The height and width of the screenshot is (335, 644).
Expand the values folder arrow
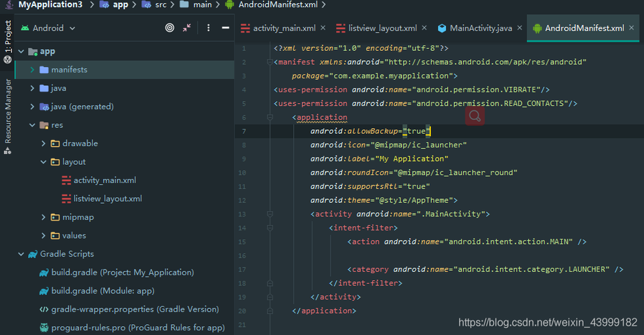pyautogui.click(x=43, y=236)
